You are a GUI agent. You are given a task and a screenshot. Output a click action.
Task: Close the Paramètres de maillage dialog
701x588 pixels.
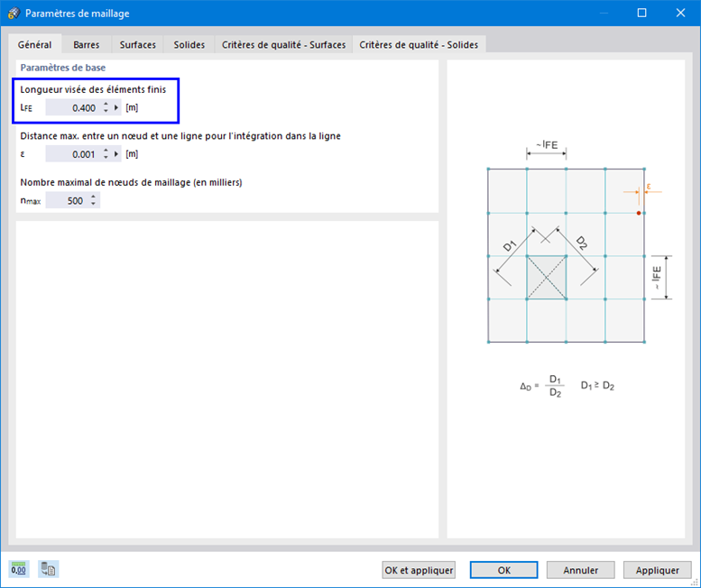tap(680, 13)
